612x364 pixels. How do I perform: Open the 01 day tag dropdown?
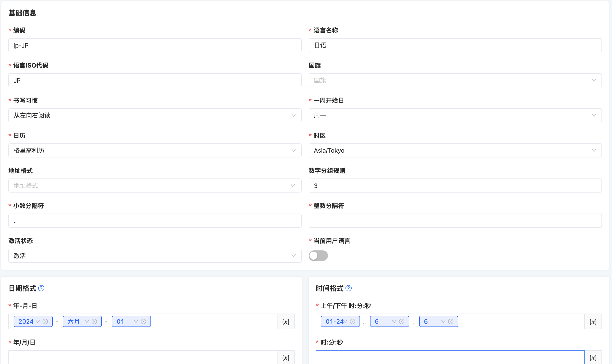pos(136,321)
